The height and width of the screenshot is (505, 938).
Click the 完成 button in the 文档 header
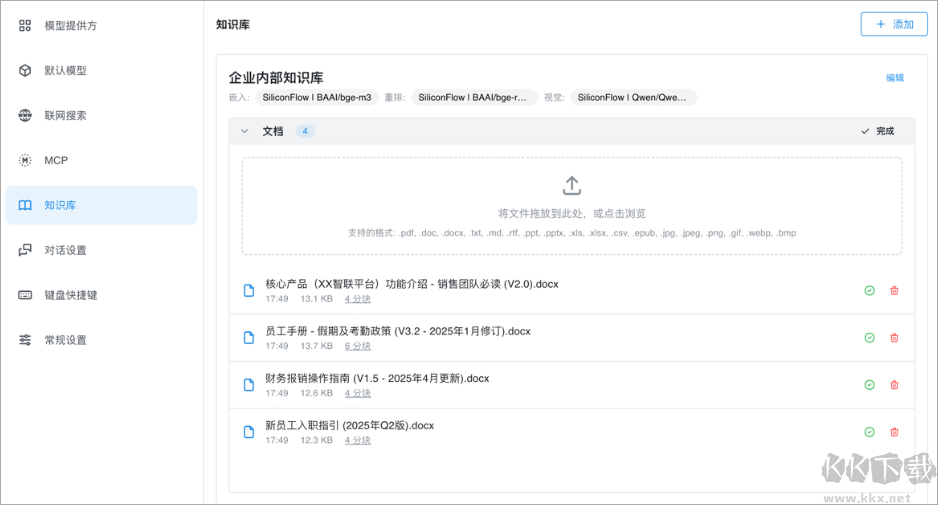(877, 131)
